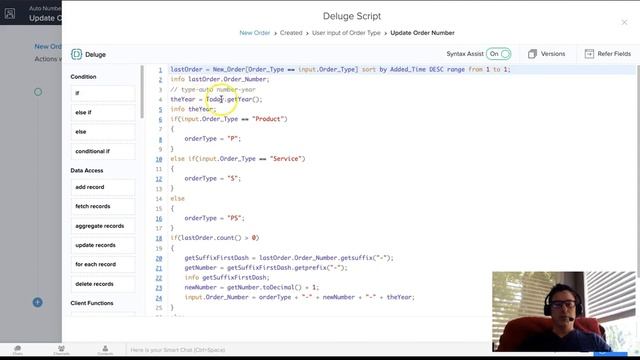Screen dimensions: 640x360
Task: Click the "Service" string in code
Action: tap(286, 158)
